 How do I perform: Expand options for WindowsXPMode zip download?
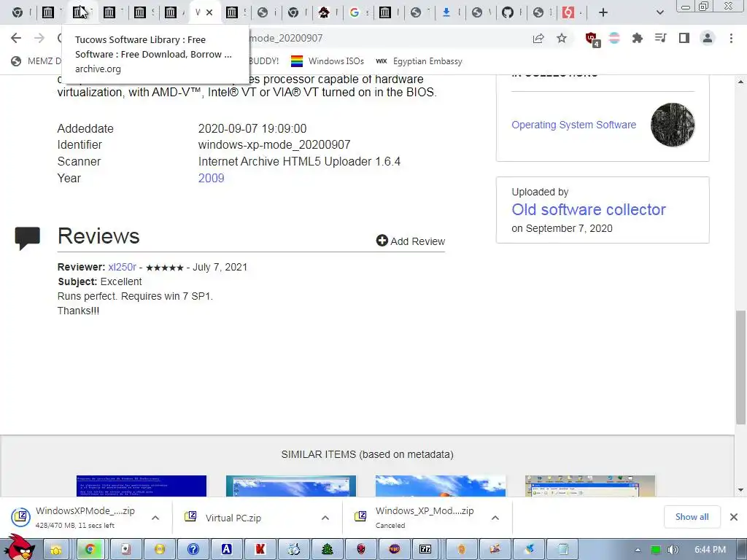[155, 518]
